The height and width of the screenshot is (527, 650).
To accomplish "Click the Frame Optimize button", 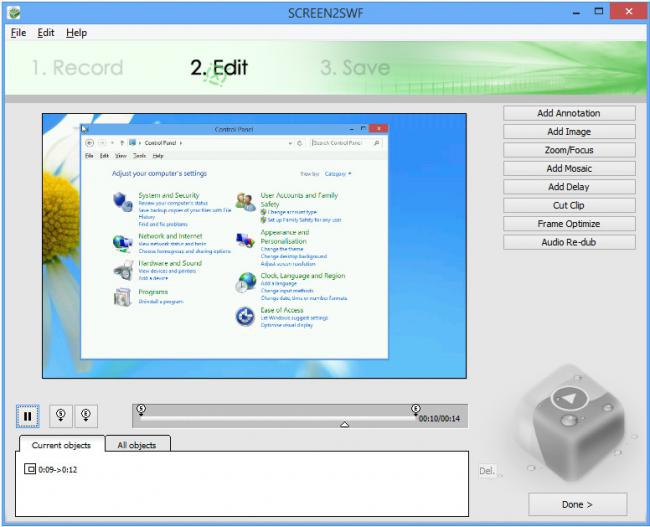I will 569,224.
